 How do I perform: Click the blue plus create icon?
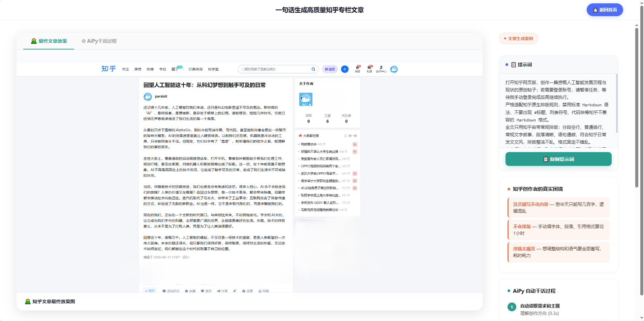(345, 69)
